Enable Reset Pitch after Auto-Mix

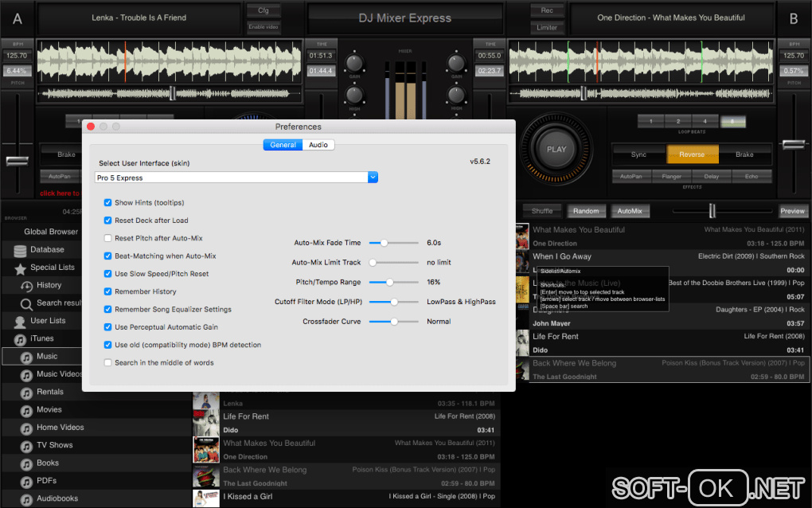click(107, 238)
